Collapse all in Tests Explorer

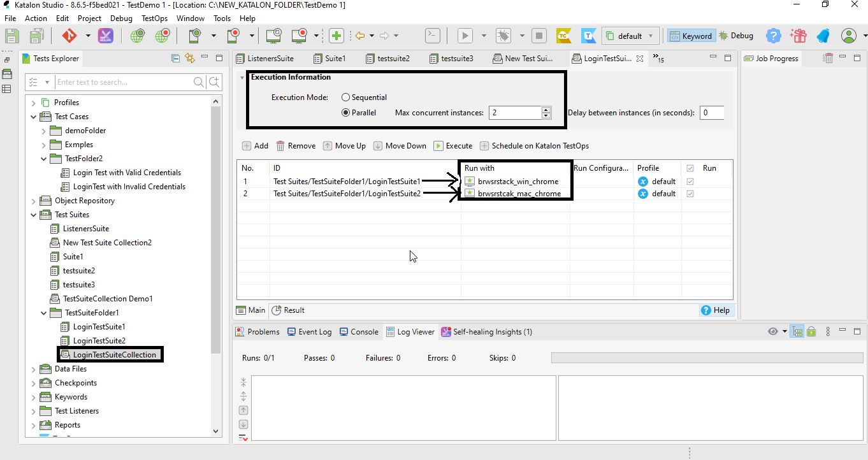(x=175, y=58)
